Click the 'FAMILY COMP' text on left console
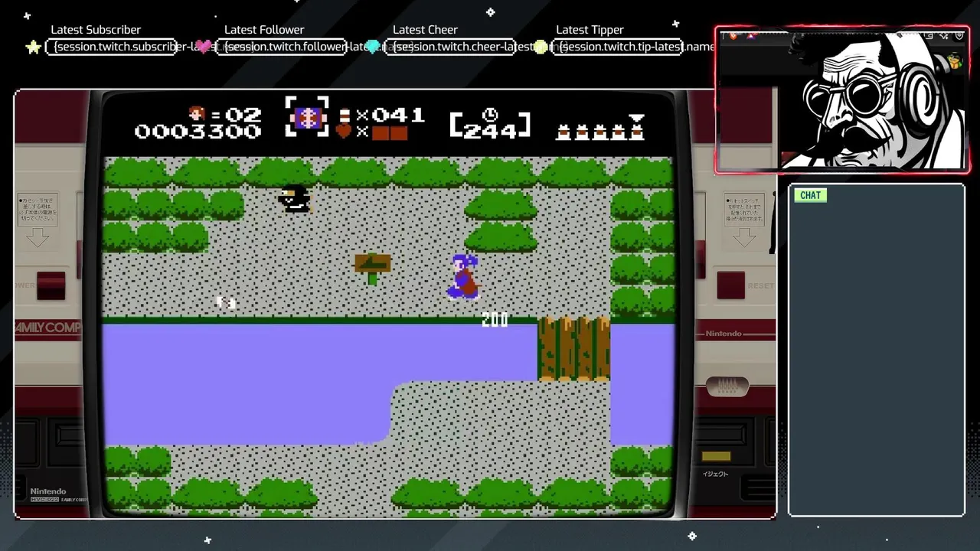The height and width of the screenshot is (551, 980). coord(47,328)
